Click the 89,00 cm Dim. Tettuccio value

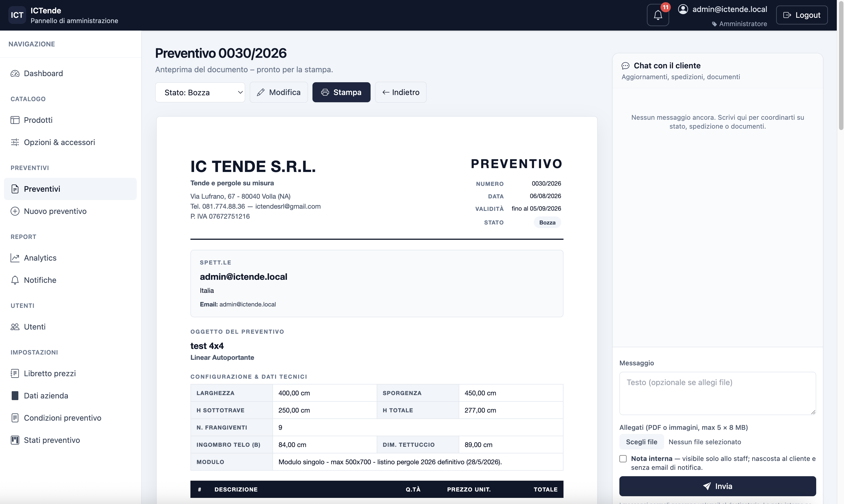[x=478, y=445]
